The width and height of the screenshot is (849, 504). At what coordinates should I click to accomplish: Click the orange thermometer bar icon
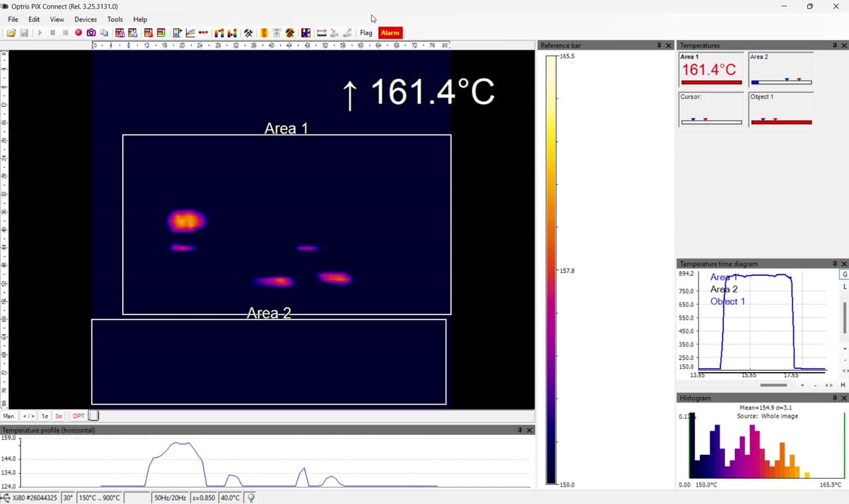pyautogui.click(x=264, y=32)
